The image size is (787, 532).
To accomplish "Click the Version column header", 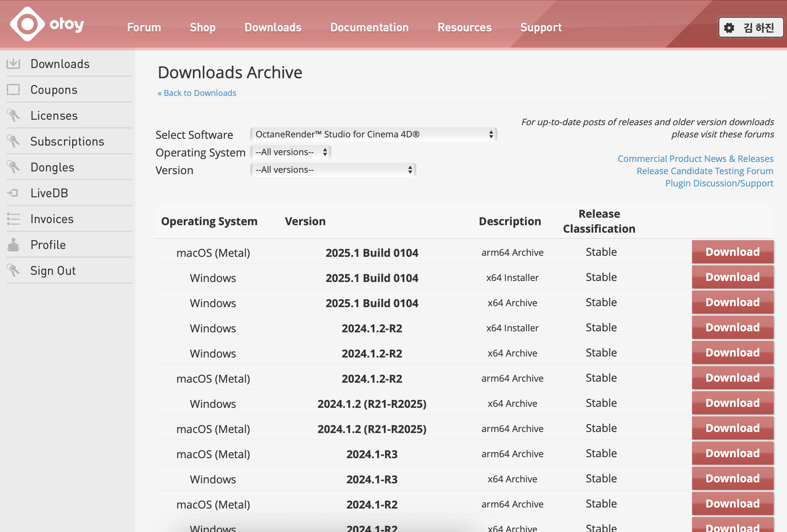I will pyautogui.click(x=305, y=221).
